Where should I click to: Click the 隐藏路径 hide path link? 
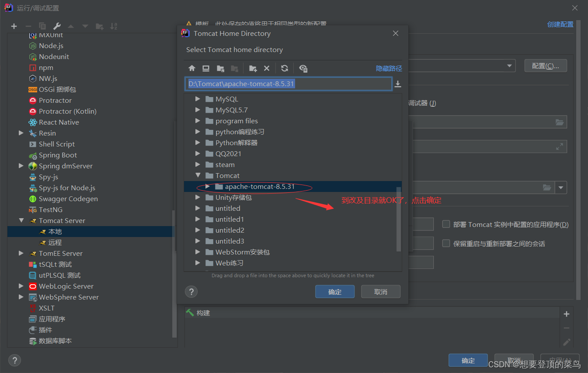point(389,69)
